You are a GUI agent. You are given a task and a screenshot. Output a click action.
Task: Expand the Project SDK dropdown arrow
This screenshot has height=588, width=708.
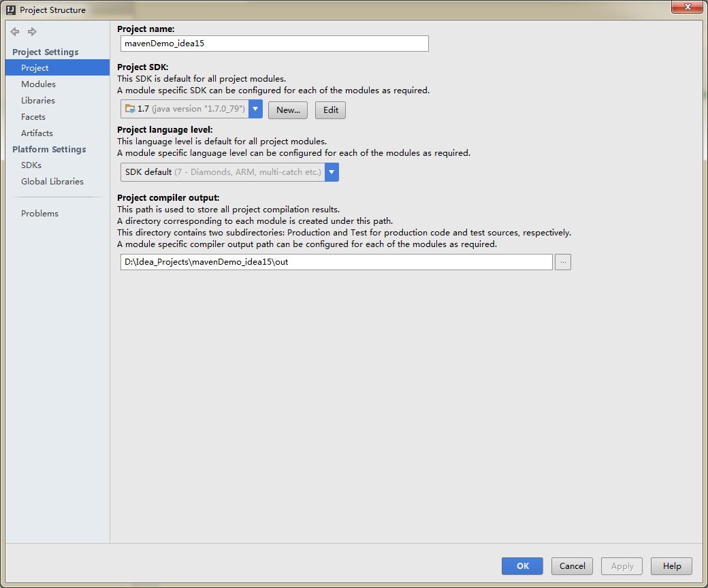(x=255, y=109)
